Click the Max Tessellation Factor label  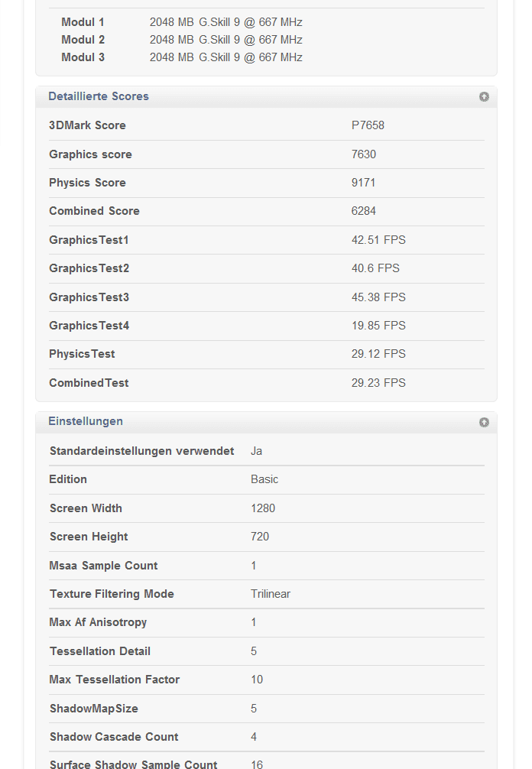[x=115, y=680]
